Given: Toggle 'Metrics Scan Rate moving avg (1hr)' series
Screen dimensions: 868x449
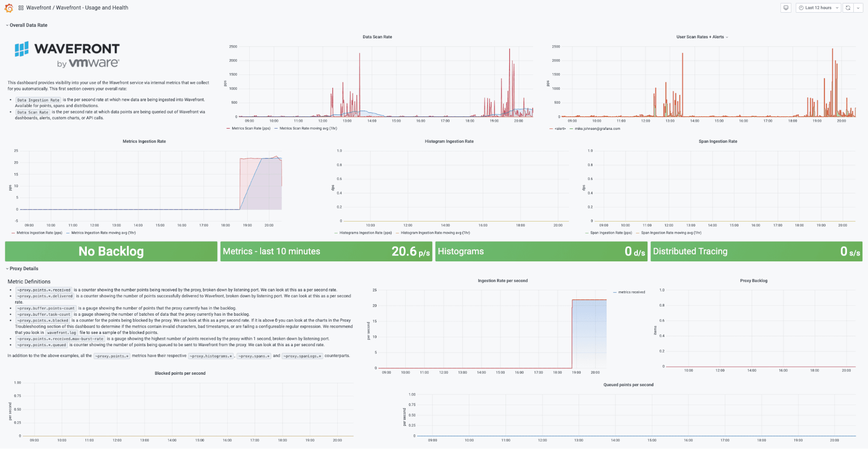Looking at the screenshot, I should click(308, 129).
